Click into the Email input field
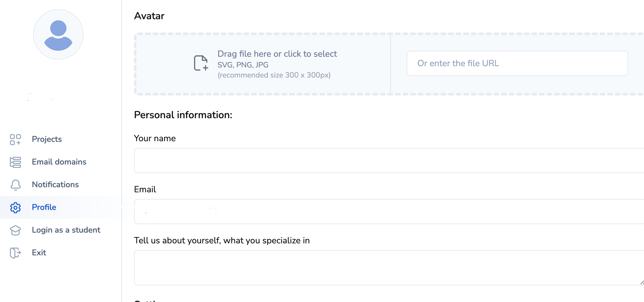 (x=388, y=212)
